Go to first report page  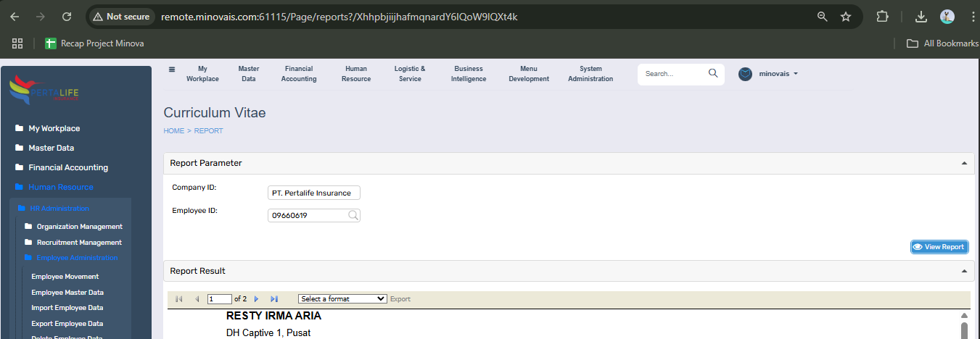tap(179, 299)
